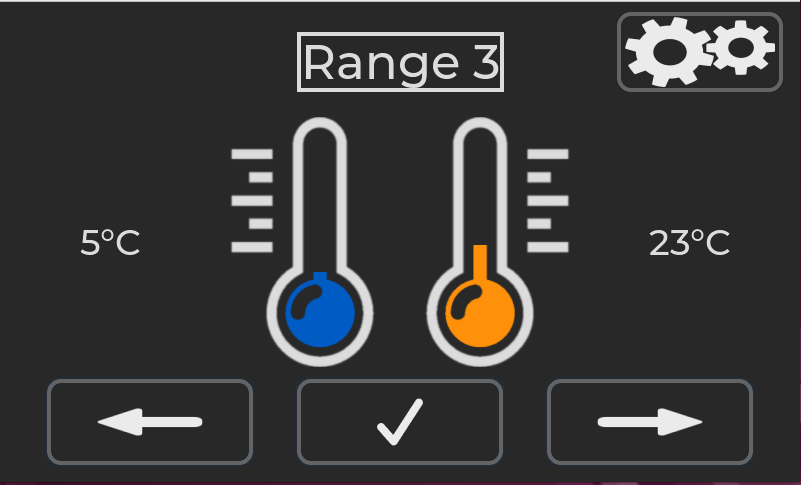
Task: Click the right arrow button
Action: [650, 422]
